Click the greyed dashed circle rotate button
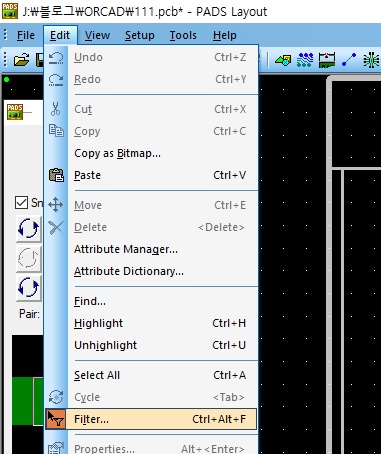This screenshot has height=454, width=381. click(28, 258)
